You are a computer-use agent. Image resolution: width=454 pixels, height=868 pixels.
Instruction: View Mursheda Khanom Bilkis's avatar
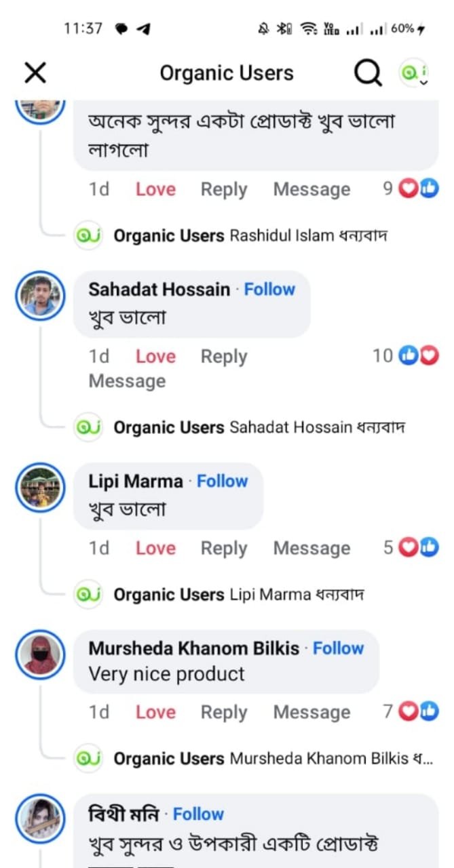click(40, 655)
